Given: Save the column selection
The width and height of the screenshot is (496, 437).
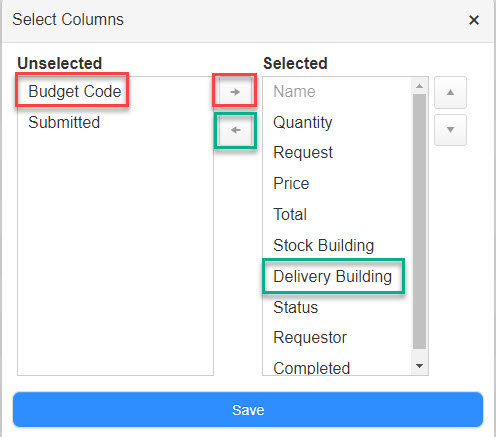Looking at the screenshot, I should 248,410.
